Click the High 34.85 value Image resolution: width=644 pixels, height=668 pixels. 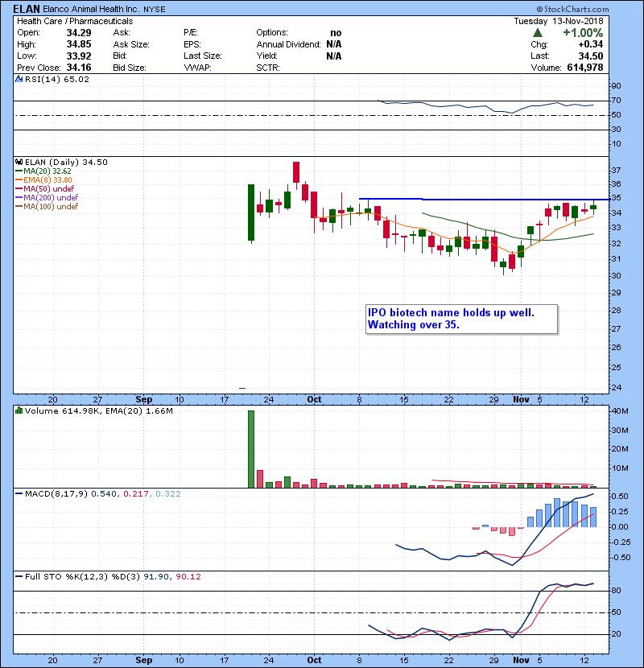79,44
